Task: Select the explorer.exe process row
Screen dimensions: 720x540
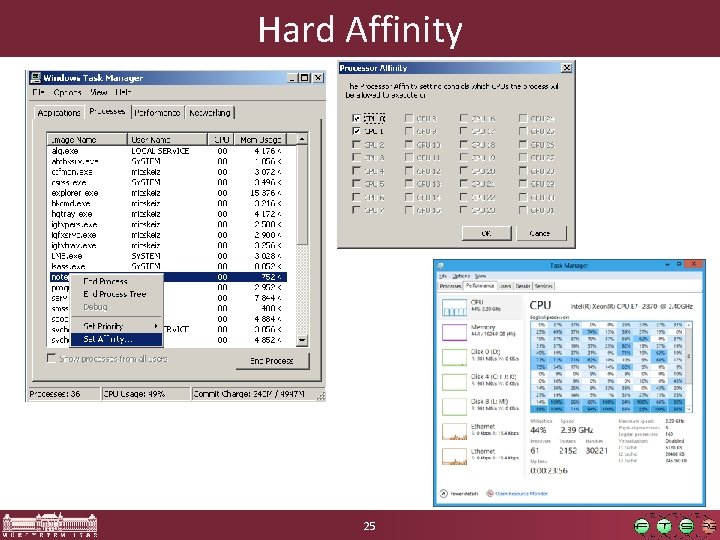Action: [167, 193]
